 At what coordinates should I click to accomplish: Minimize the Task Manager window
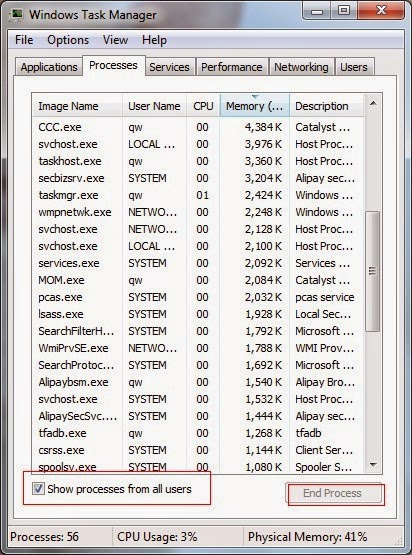(317, 11)
